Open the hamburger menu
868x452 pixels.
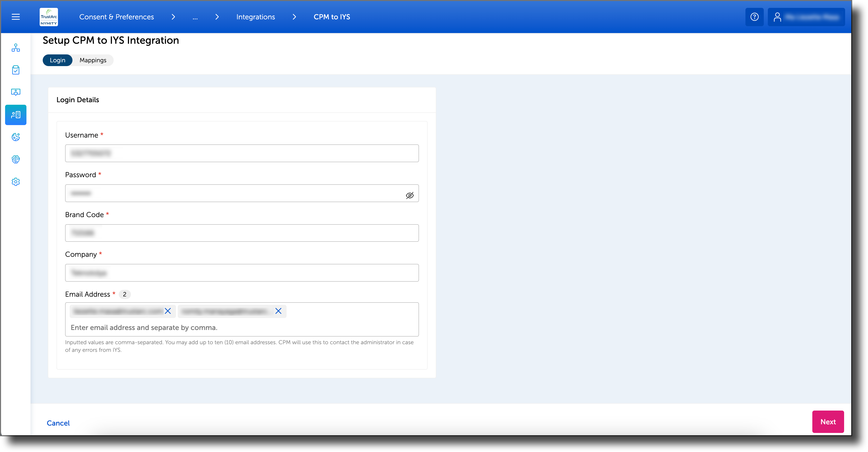[x=15, y=17]
